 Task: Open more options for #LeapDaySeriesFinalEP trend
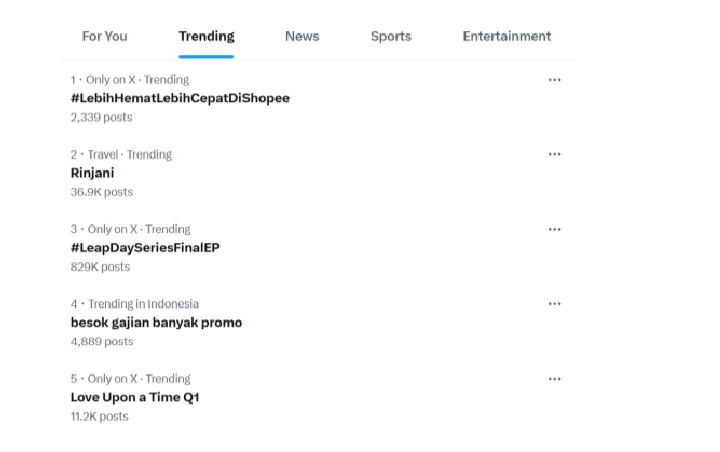(555, 230)
